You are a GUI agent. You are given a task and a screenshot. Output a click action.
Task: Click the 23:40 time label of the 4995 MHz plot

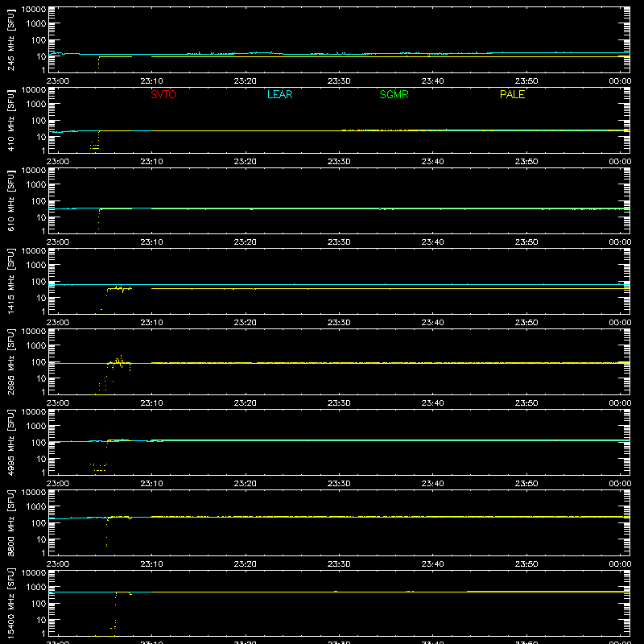click(432, 484)
